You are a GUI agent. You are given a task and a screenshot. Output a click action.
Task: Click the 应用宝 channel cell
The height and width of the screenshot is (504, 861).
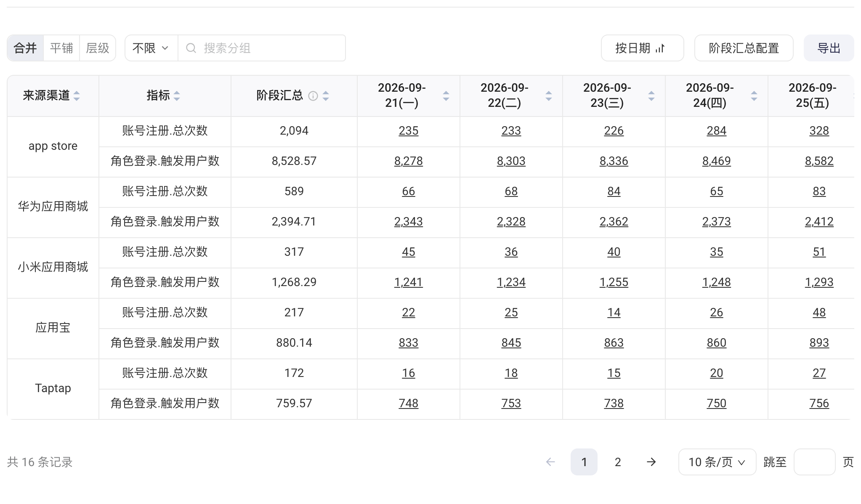pyautogui.click(x=53, y=328)
